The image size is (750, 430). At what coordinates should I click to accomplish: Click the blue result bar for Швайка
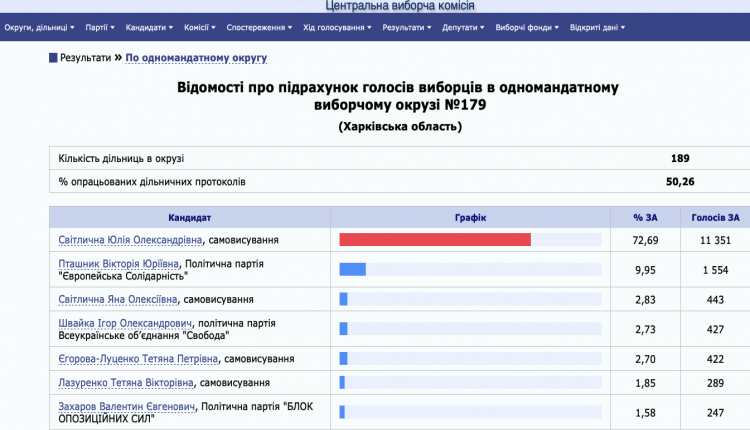343,329
